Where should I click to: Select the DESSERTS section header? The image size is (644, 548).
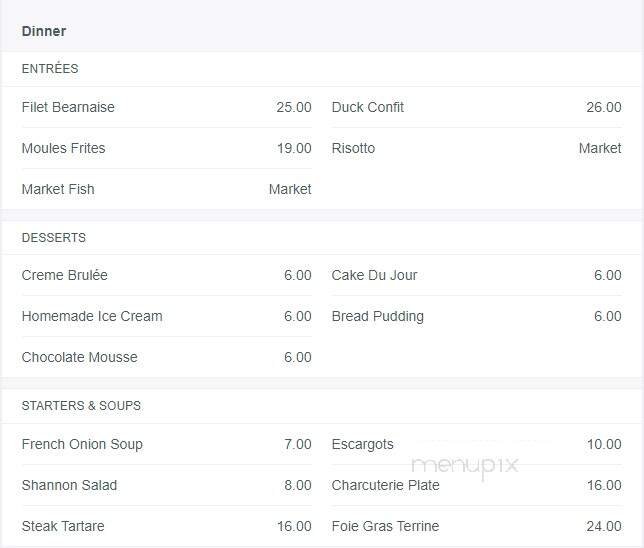(54, 238)
